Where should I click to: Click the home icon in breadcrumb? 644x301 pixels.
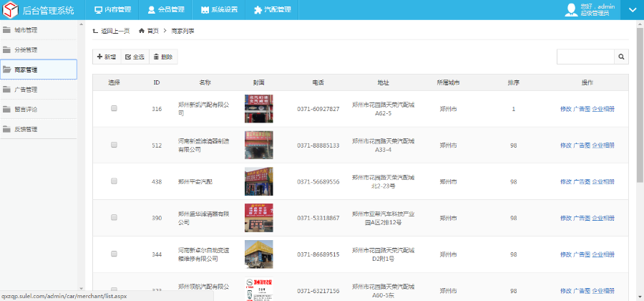pos(142,31)
